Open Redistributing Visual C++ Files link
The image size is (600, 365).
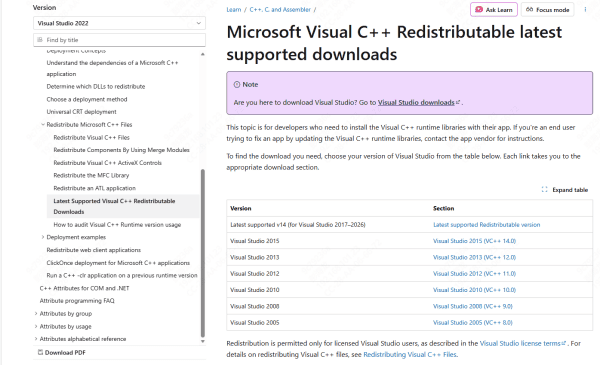tap(410, 355)
